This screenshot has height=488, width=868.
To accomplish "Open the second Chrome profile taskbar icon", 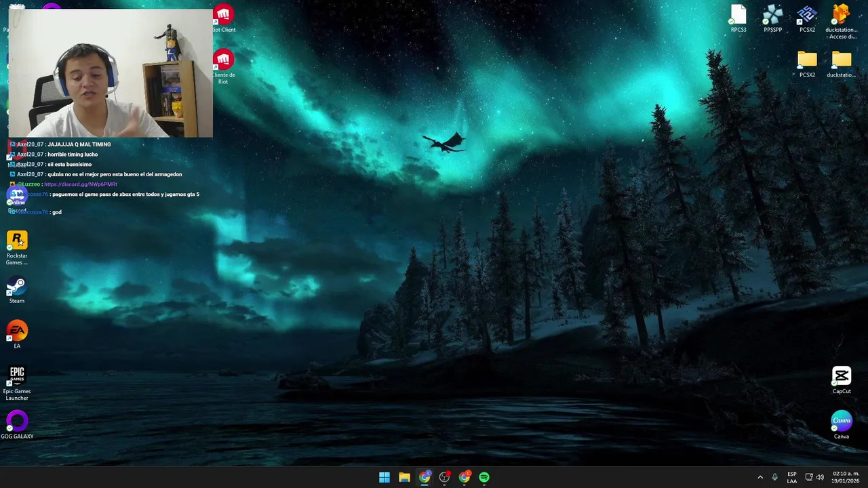I will tap(465, 477).
